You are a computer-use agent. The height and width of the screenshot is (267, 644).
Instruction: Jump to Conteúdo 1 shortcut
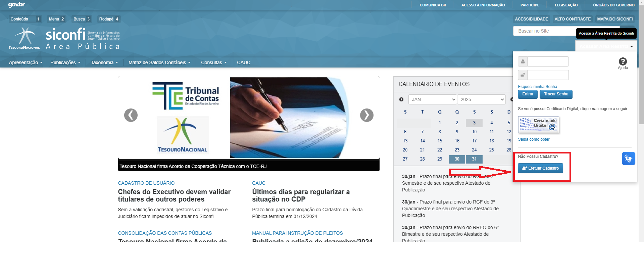(25, 19)
